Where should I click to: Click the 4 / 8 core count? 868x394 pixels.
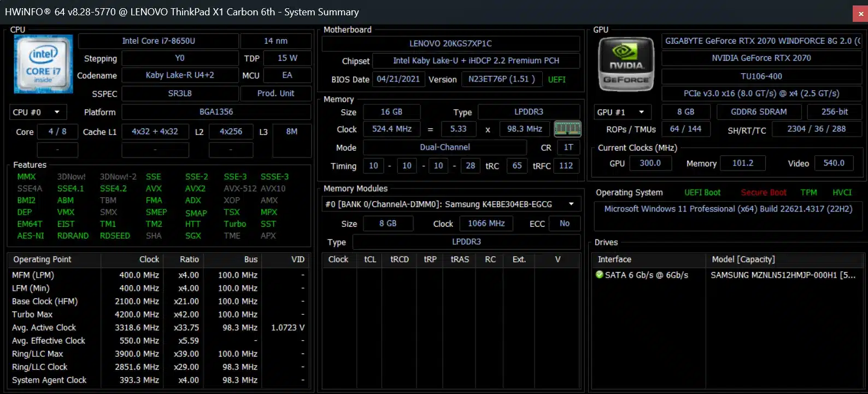(57, 132)
